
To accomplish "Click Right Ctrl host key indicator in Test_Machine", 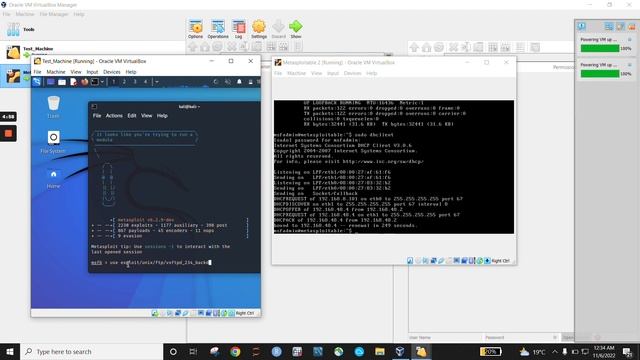I will tap(244, 313).
